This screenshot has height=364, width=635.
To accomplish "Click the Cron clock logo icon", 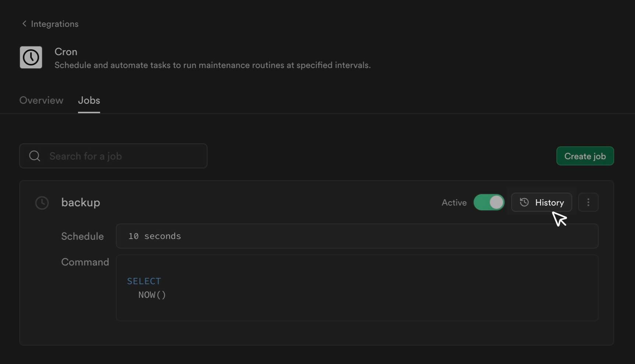I will point(31,57).
